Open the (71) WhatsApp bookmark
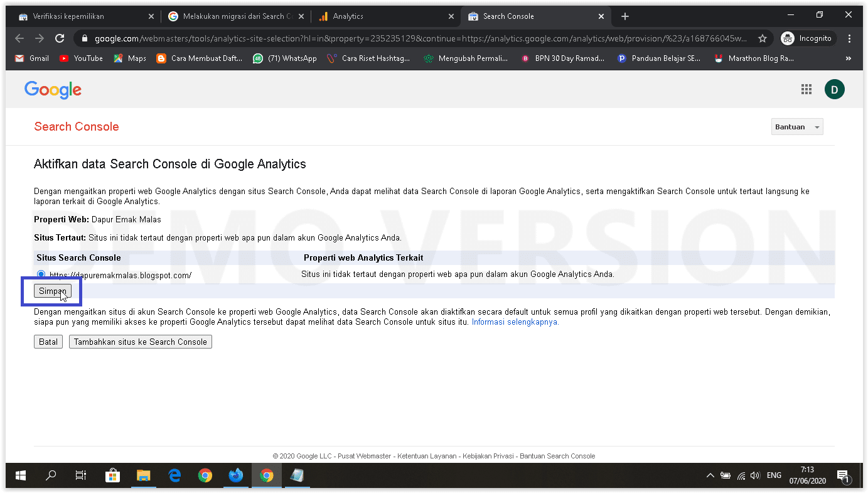This screenshot has width=868, height=493. pyautogui.click(x=285, y=58)
